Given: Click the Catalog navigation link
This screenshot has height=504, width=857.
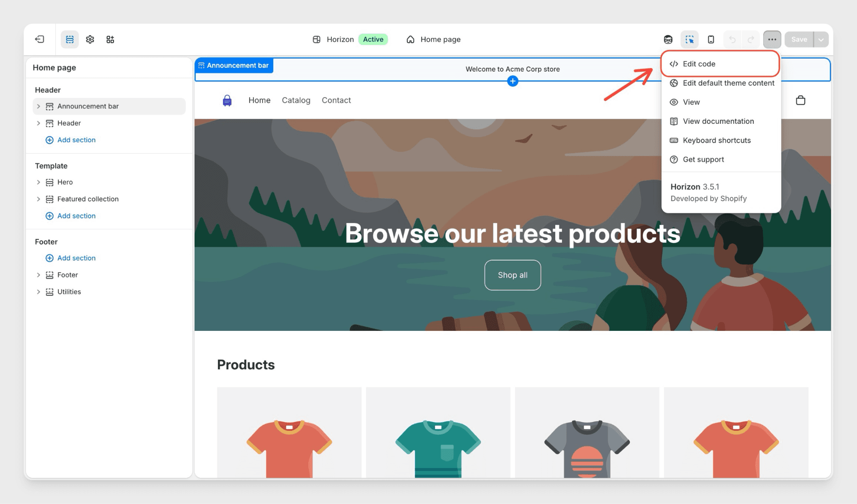Looking at the screenshot, I should [x=296, y=100].
